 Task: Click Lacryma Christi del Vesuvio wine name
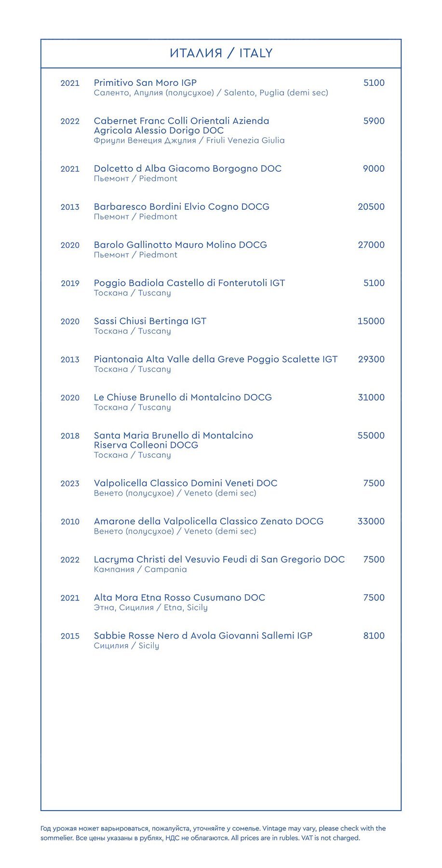219,559
